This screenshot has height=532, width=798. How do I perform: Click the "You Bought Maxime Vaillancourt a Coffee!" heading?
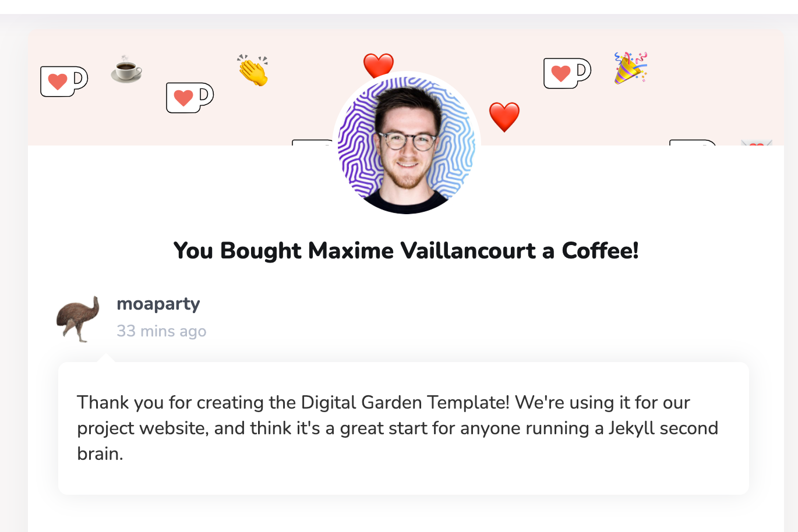tap(406, 251)
